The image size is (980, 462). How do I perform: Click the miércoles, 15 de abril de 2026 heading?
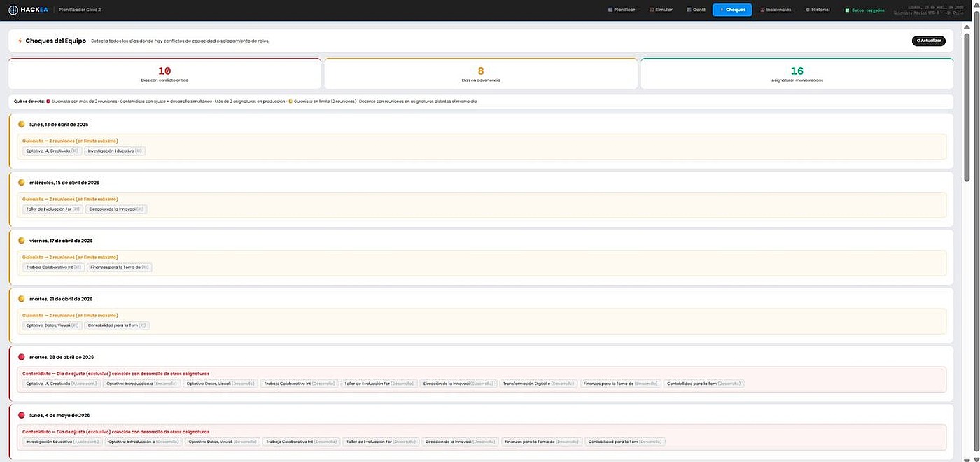coord(64,182)
